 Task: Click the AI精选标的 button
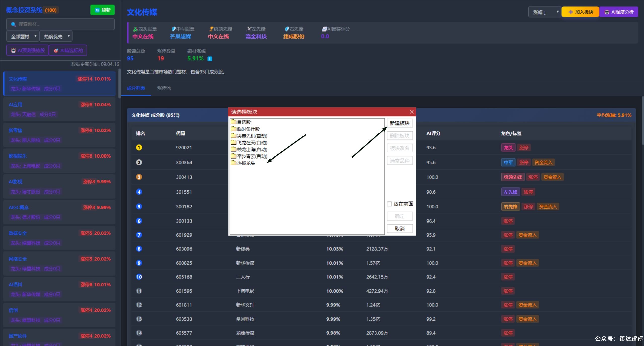pos(68,51)
